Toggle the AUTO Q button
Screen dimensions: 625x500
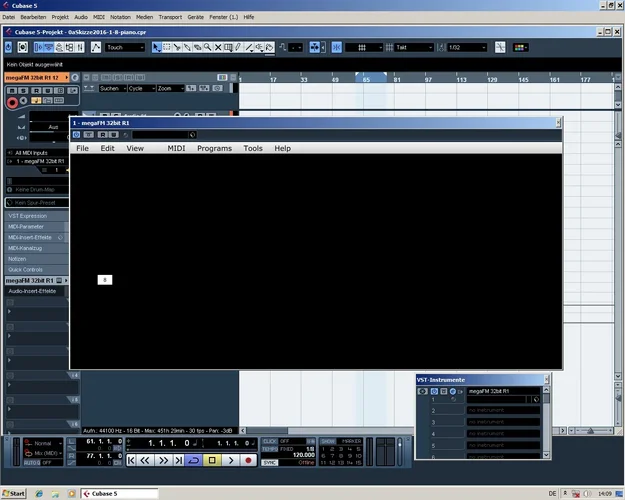pyautogui.click(x=31, y=463)
